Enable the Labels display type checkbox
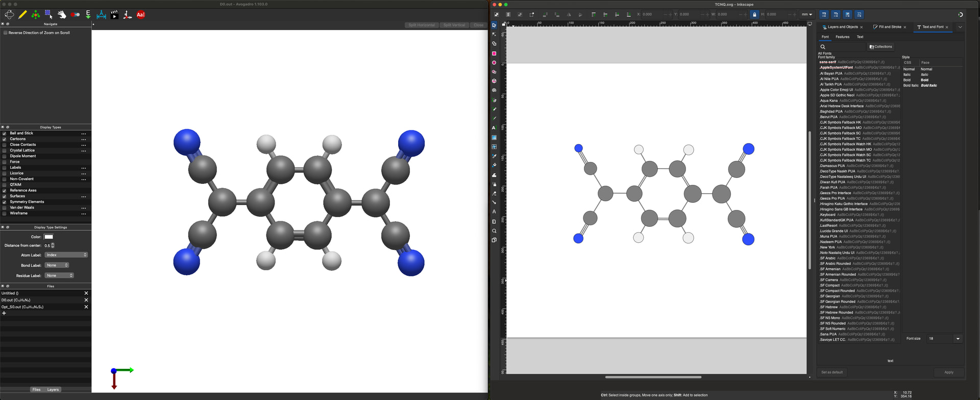Image resolution: width=980 pixels, height=400 pixels. pyautogui.click(x=5, y=168)
